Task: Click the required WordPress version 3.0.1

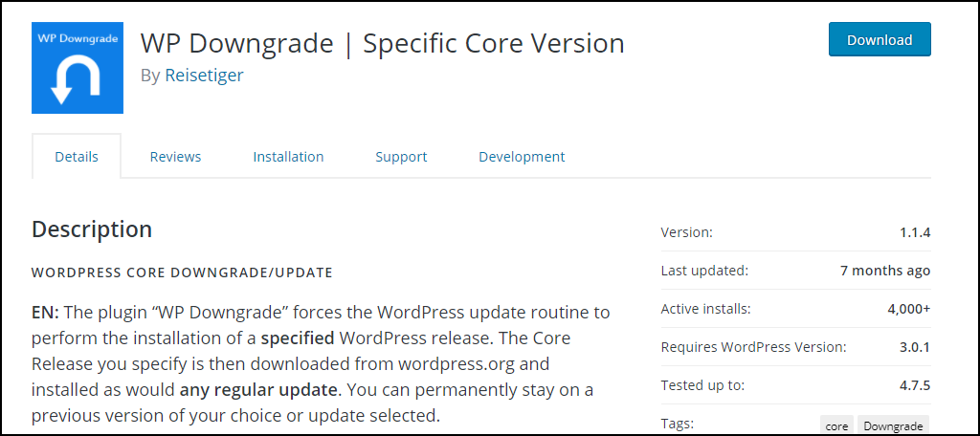Action: click(x=911, y=347)
